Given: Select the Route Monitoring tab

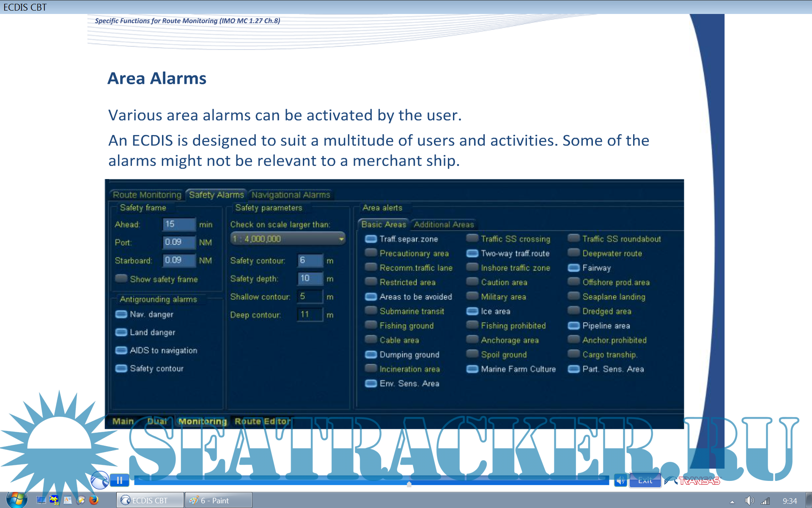Looking at the screenshot, I should pyautogui.click(x=147, y=195).
